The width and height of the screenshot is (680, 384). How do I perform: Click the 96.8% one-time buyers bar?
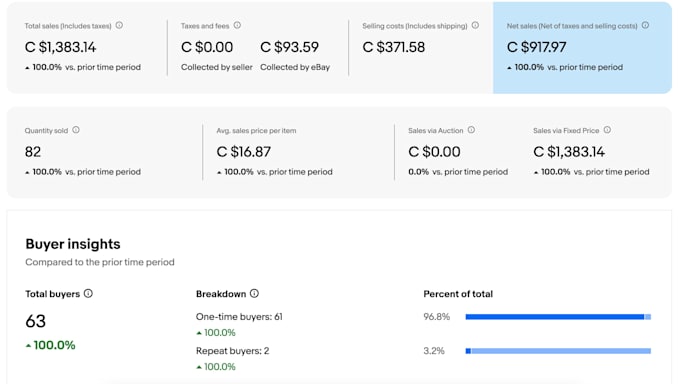[x=558, y=317]
